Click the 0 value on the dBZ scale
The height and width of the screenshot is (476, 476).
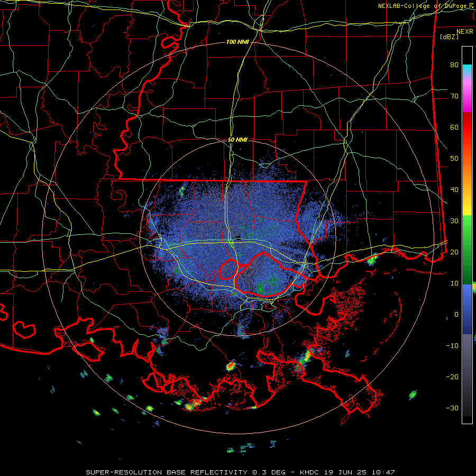pos(456,315)
